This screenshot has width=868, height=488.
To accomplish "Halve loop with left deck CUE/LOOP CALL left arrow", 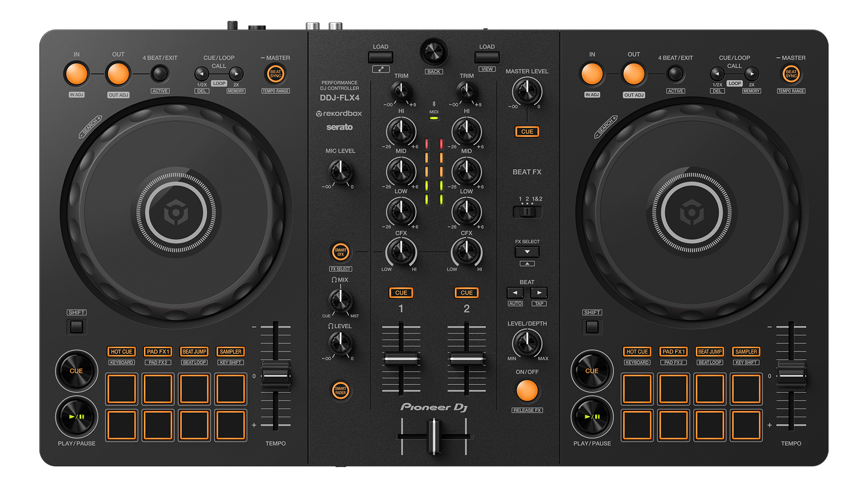I will coord(201,74).
